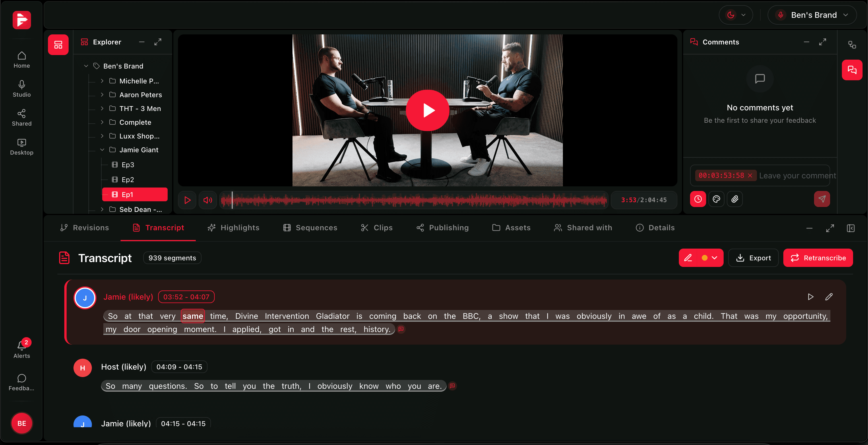Open the attachment paperclip in the comment composer
Viewport: 868px width, 445px height.
tap(735, 199)
